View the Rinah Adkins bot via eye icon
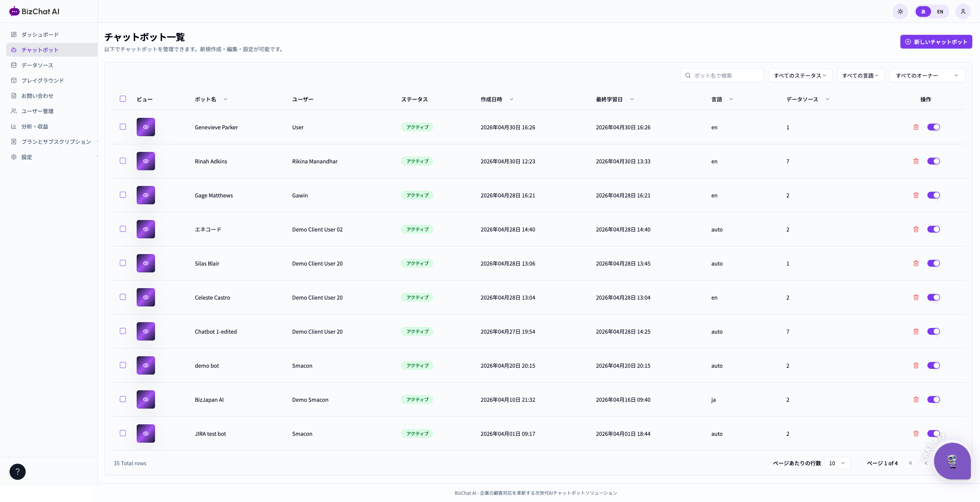The image size is (980, 502). tap(146, 161)
